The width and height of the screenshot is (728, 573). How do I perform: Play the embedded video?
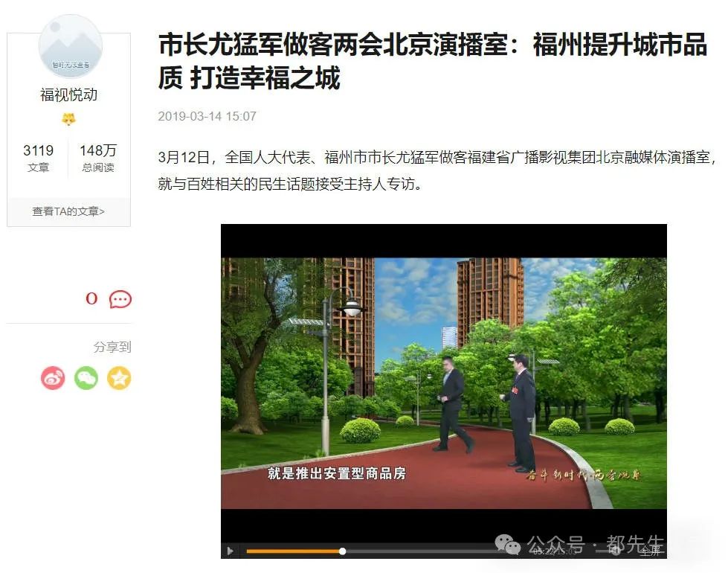[231, 551]
